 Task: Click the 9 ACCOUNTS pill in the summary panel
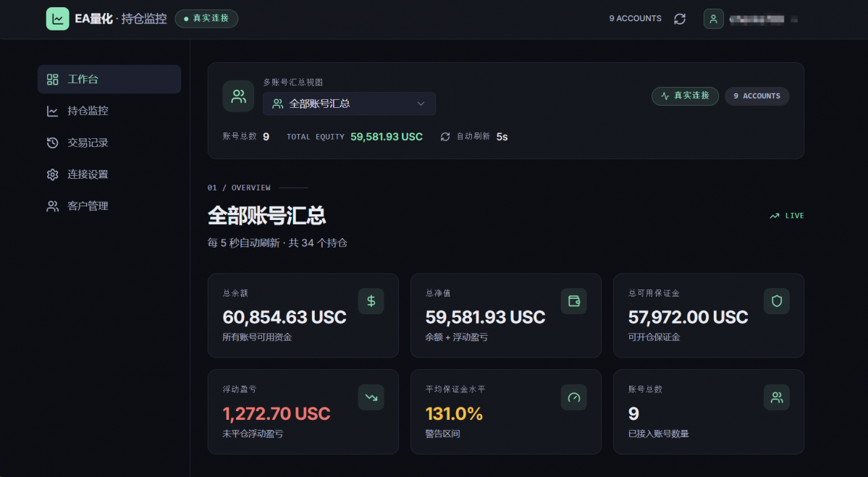coord(757,96)
